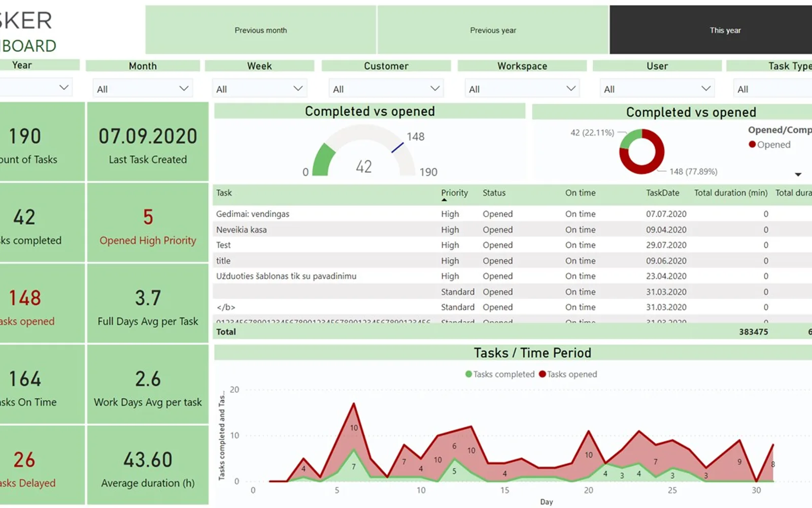Click the 07.07.2020 task date cell
The image size is (812, 508).
(666, 214)
